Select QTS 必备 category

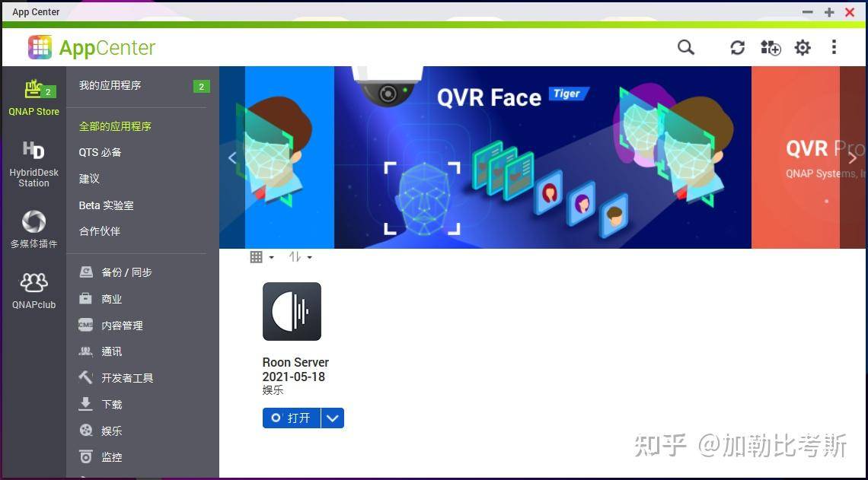[x=101, y=152]
